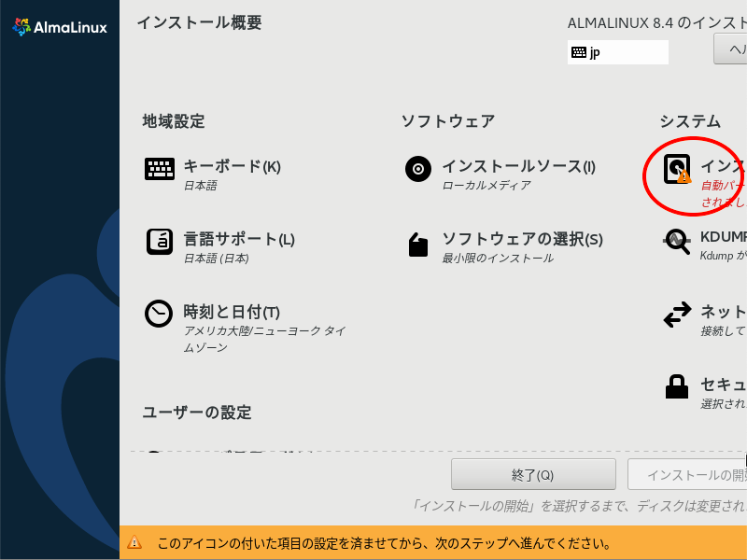Click the warning icon in the orange bar
The height and width of the screenshot is (560, 747).
click(x=134, y=542)
